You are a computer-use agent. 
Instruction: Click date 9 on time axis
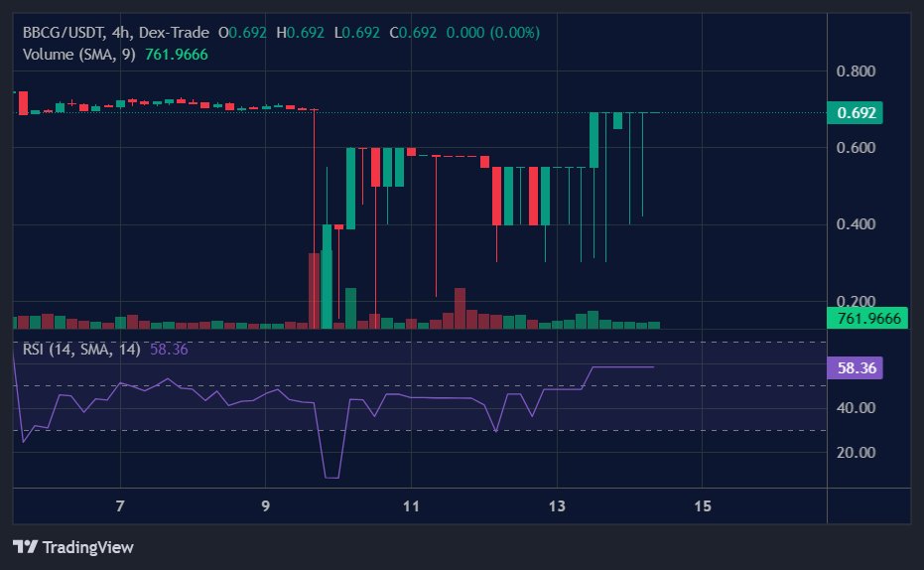pos(266,506)
